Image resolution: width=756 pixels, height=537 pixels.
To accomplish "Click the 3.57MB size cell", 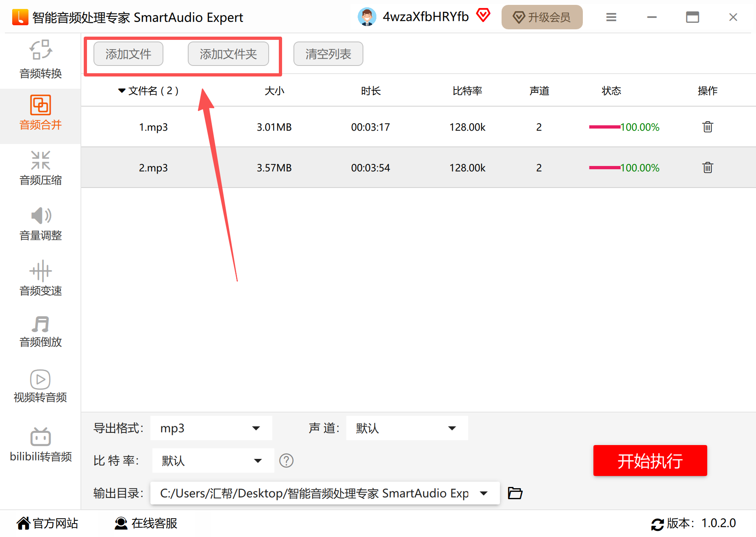I will (274, 168).
